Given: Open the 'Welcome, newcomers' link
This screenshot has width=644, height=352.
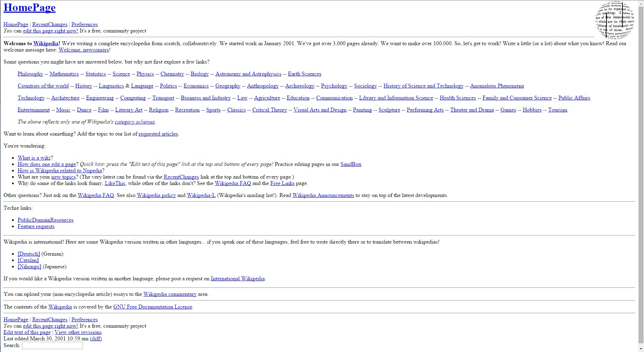Looking at the screenshot, I should (84, 50).
